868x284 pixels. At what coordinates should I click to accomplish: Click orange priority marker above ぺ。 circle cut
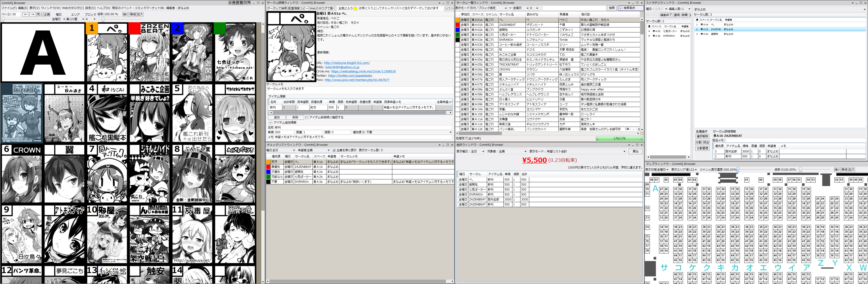coord(92,28)
